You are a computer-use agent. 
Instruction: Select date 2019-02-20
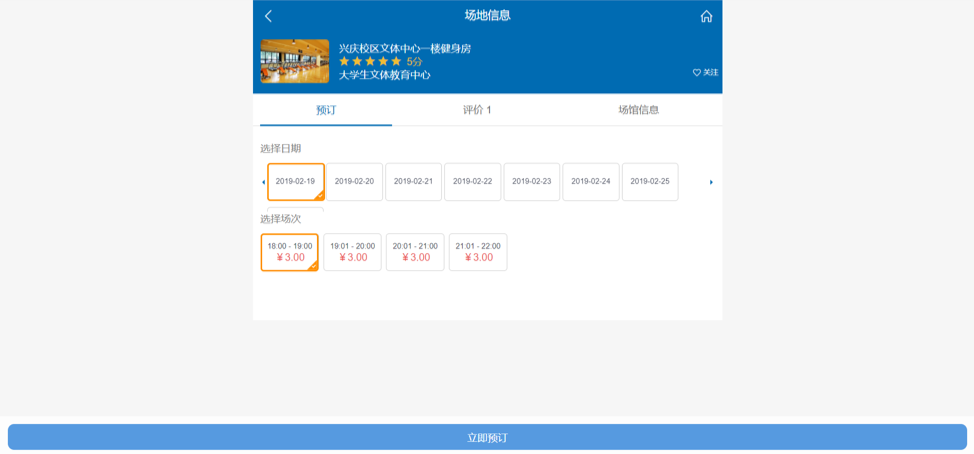pos(354,182)
